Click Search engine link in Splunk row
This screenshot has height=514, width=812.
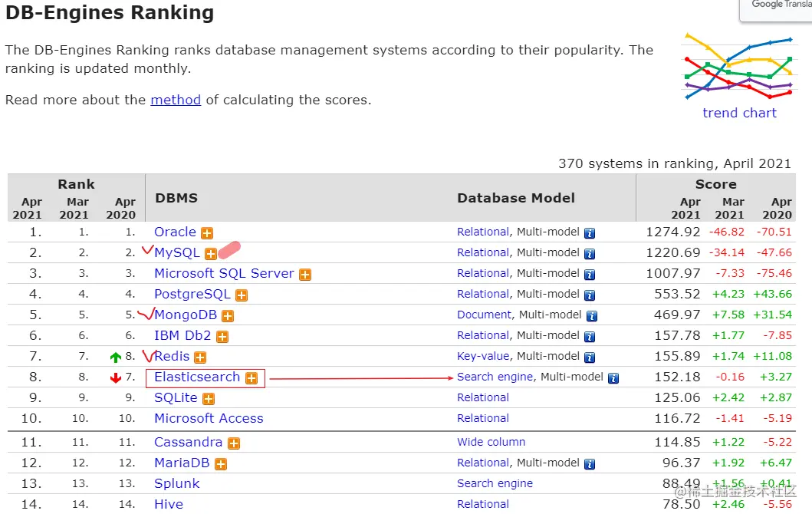click(495, 483)
